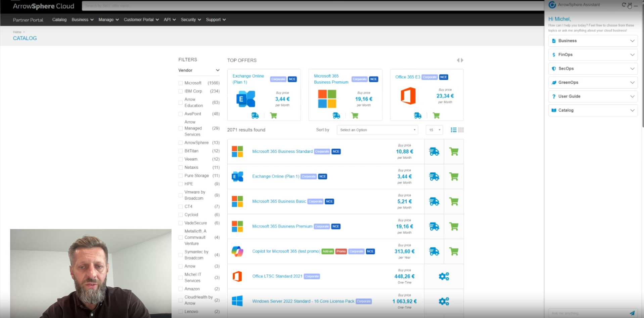This screenshot has width=644, height=318.
Task: Add Copilot for Microsoft 365 to cart
Action: (454, 251)
